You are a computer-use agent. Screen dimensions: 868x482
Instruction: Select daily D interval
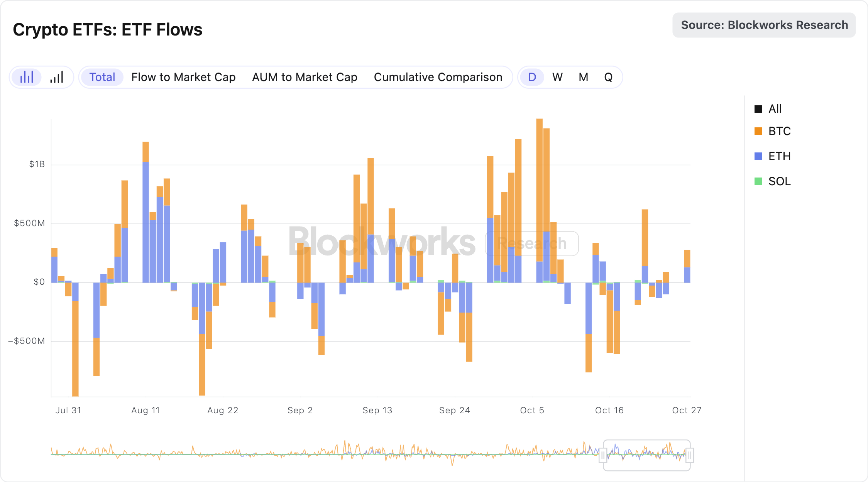point(532,77)
